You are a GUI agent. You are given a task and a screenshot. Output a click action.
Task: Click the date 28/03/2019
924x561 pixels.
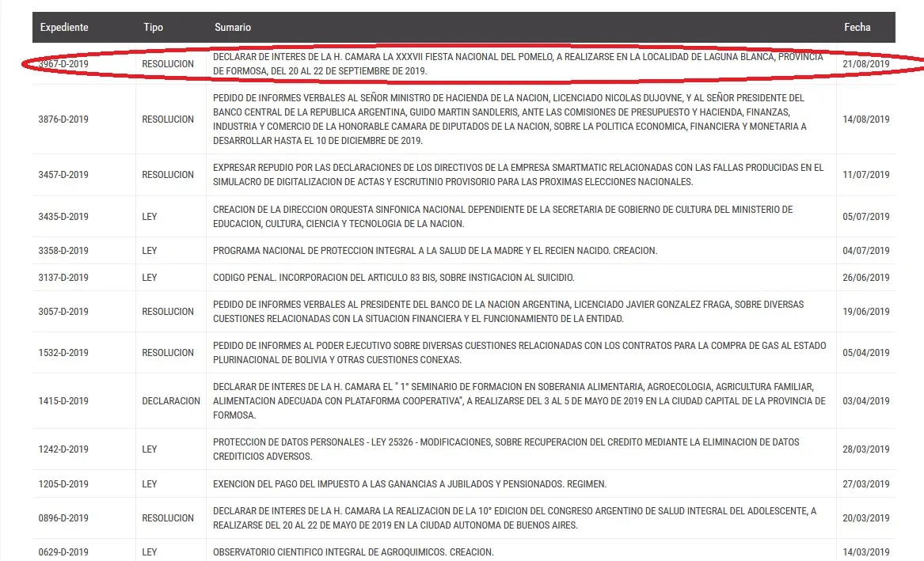pos(865,449)
